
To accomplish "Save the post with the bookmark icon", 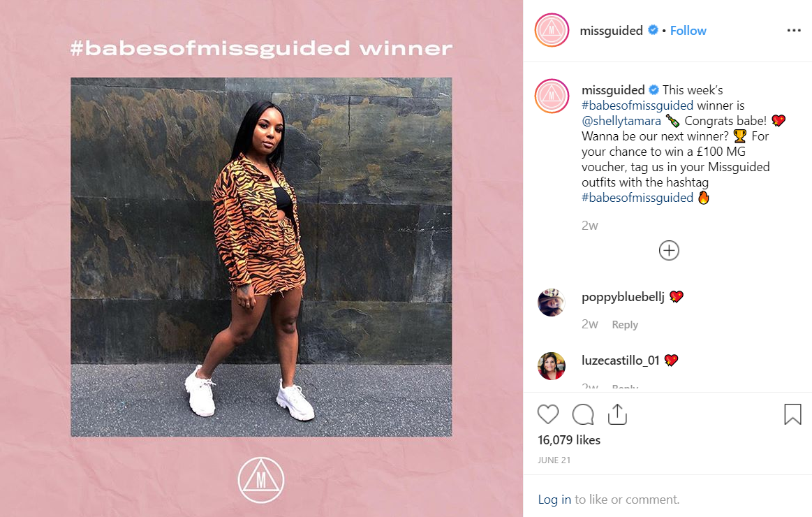I will (792, 414).
